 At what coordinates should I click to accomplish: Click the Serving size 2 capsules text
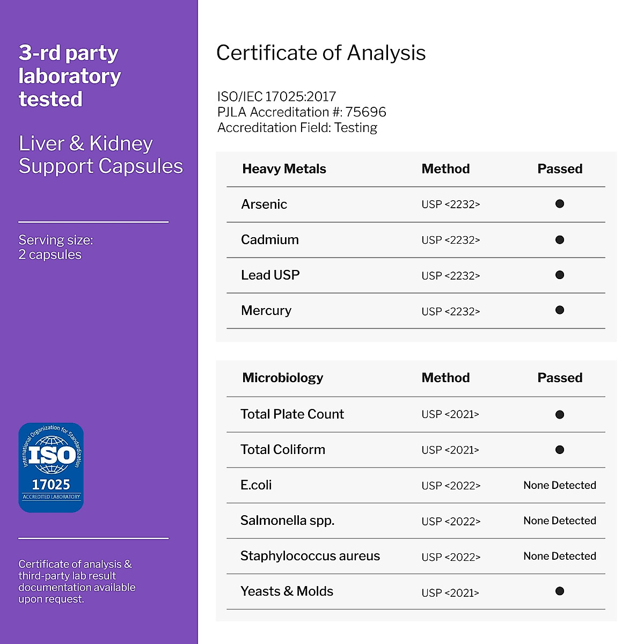[x=56, y=247]
